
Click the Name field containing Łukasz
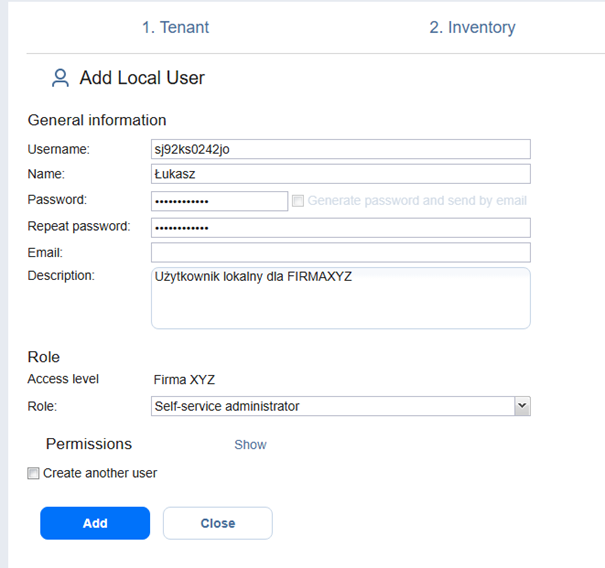coord(340,174)
